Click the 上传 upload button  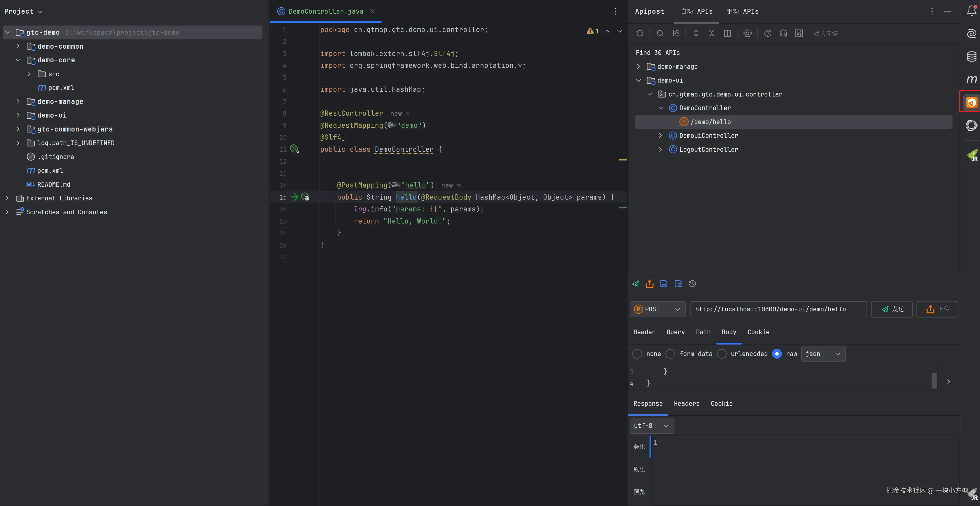[x=937, y=309]
